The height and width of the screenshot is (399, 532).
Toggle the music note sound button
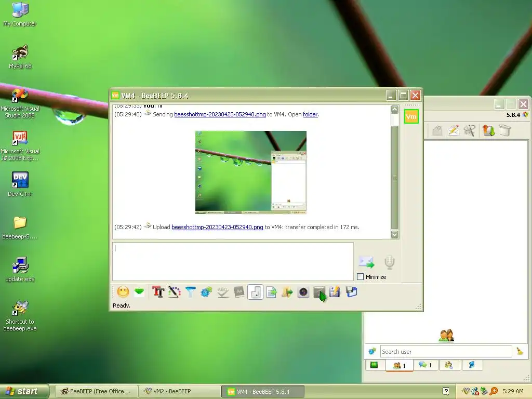[x=256, y=292]
